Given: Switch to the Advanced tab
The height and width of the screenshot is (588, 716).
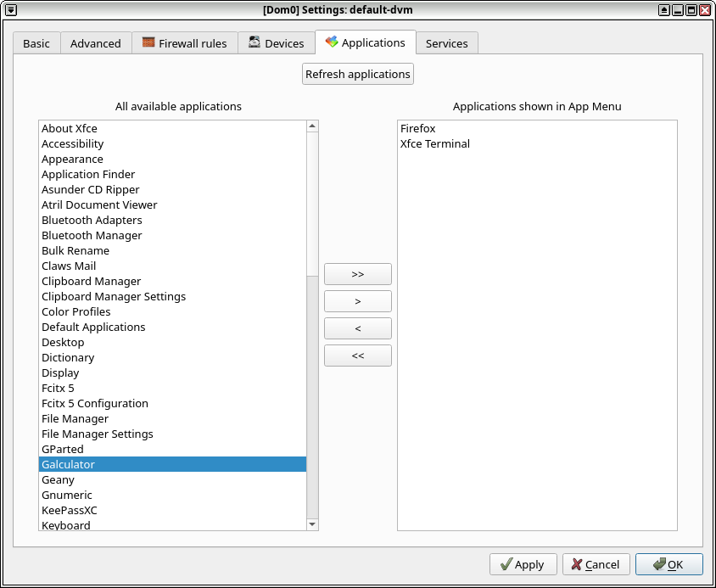Looking at the screenshot, I should 96,43.
